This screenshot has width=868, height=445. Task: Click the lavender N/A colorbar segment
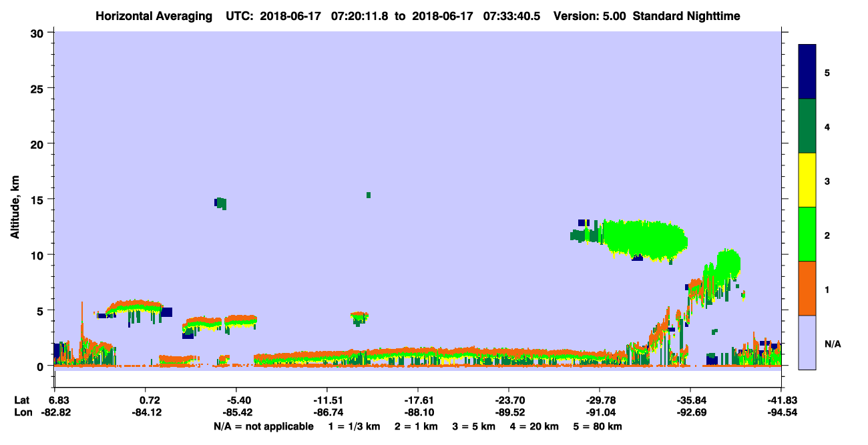coord(807,342)
